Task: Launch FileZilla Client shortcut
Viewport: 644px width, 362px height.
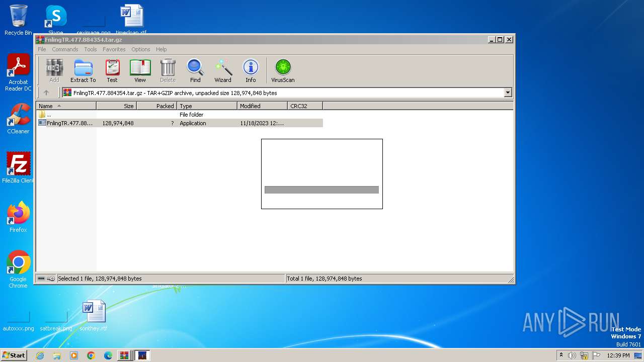Action: pos(18,167)
